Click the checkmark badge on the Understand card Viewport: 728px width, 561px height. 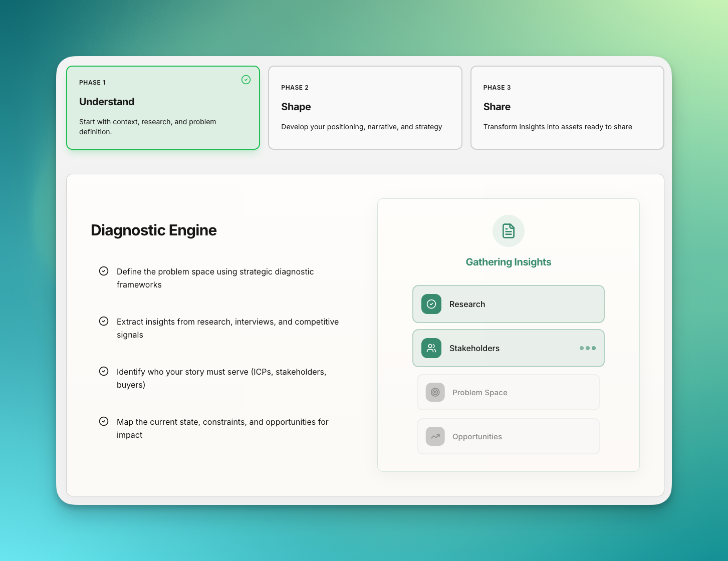[x=246, y=80]
